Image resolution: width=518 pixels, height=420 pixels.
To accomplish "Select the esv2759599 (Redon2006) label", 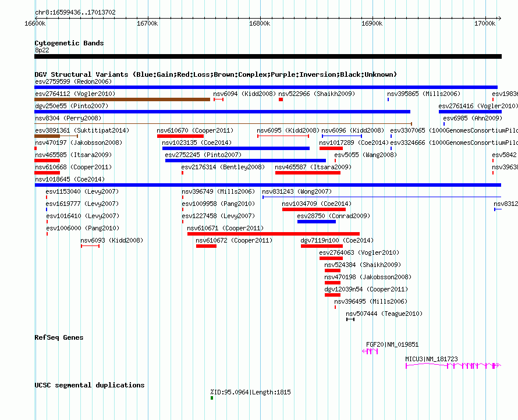I will 73,81.
